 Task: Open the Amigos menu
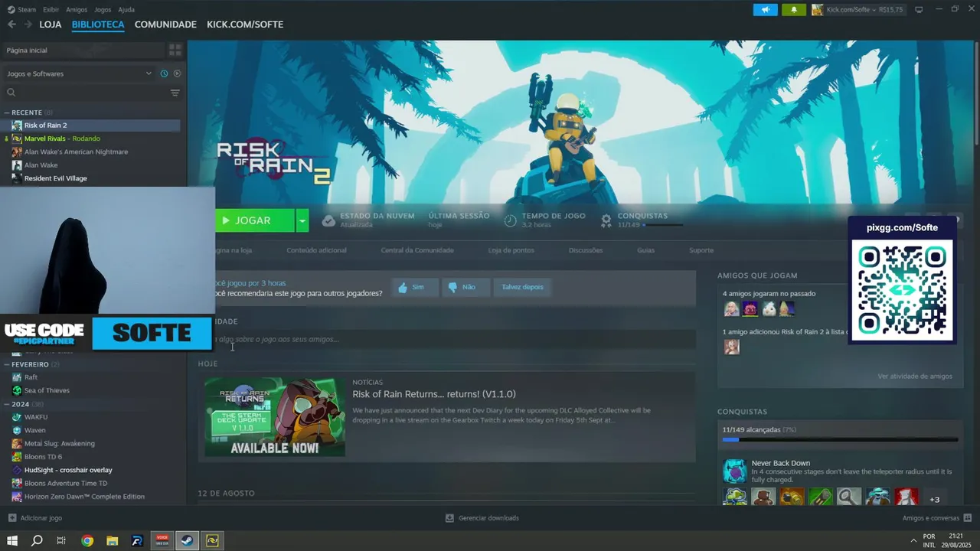[x=77, y=10]
